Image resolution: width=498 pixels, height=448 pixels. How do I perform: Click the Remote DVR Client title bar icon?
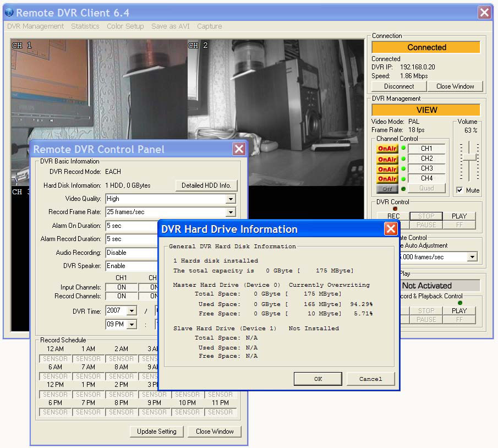[x=9, y=12]
